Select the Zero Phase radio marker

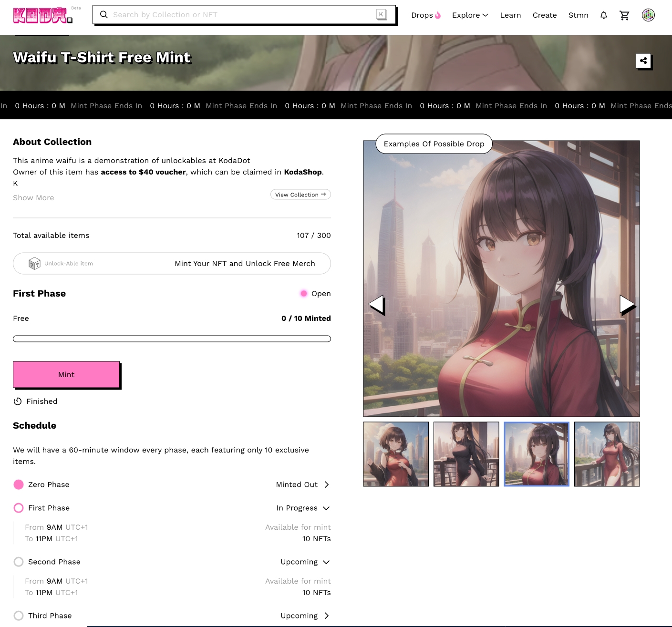[x=19, y=484]
